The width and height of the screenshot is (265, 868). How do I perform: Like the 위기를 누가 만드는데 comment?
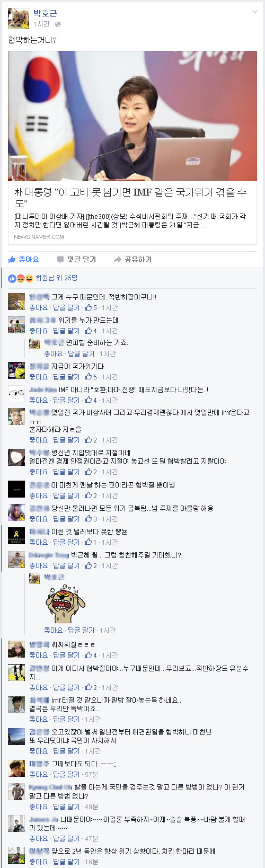[38, 331]
